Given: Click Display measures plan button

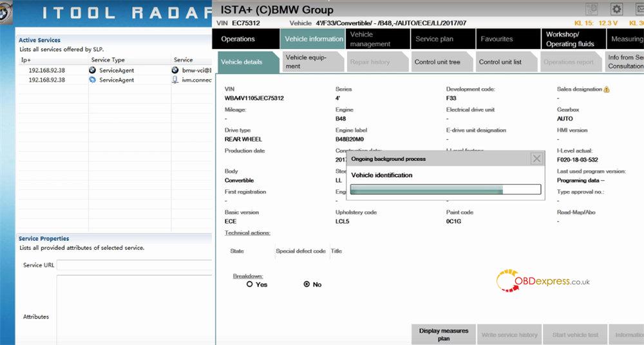Looking at the screenshot, I should pyautogui.click(x=444, y=334).
